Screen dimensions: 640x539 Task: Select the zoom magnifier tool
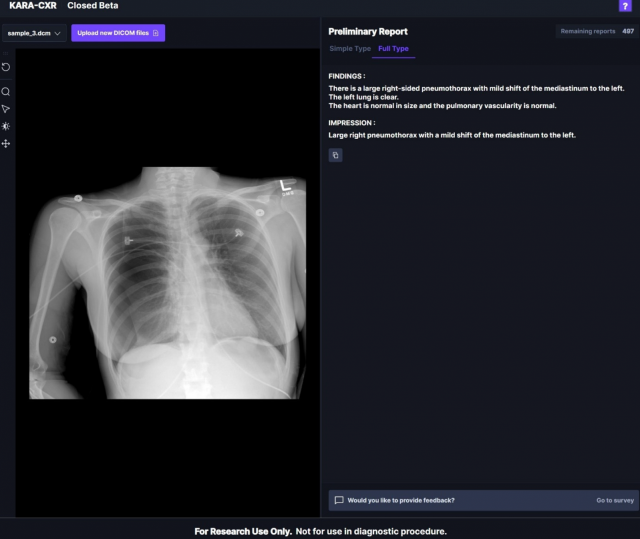click(x=6, y=91)
